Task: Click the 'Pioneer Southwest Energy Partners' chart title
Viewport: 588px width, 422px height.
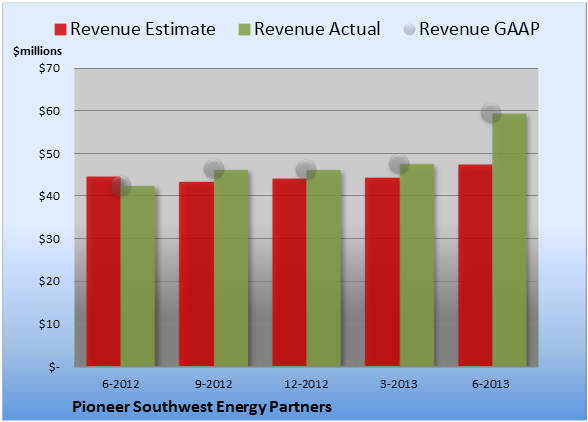Action: (x=202, y=407)
